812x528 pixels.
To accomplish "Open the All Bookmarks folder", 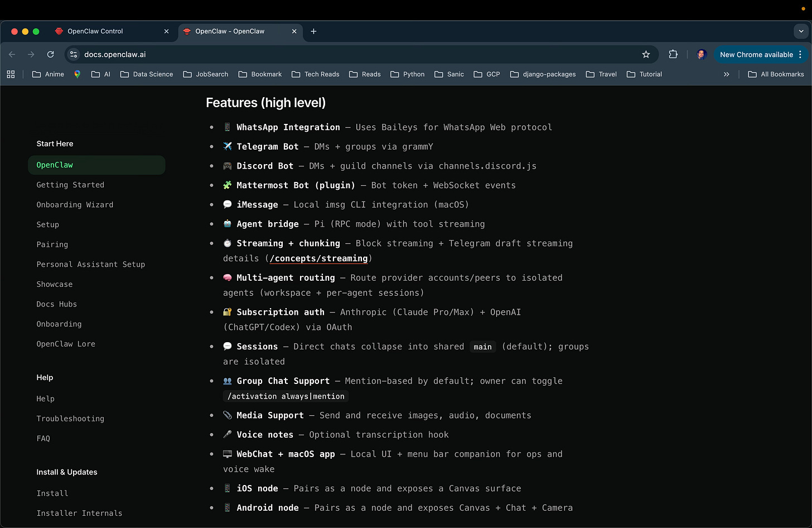I will tap(776, 74).
